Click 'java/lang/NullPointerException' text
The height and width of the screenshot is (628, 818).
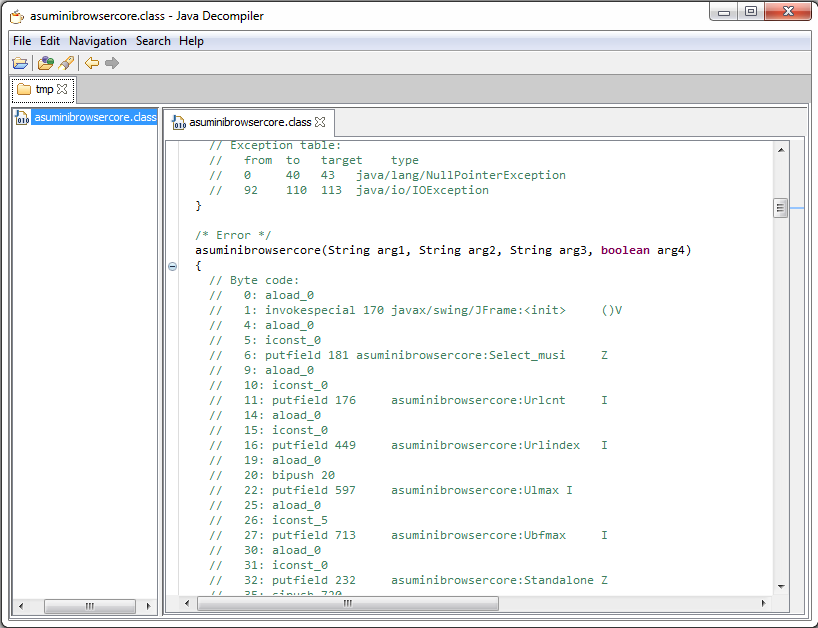(x=461, y=175)
